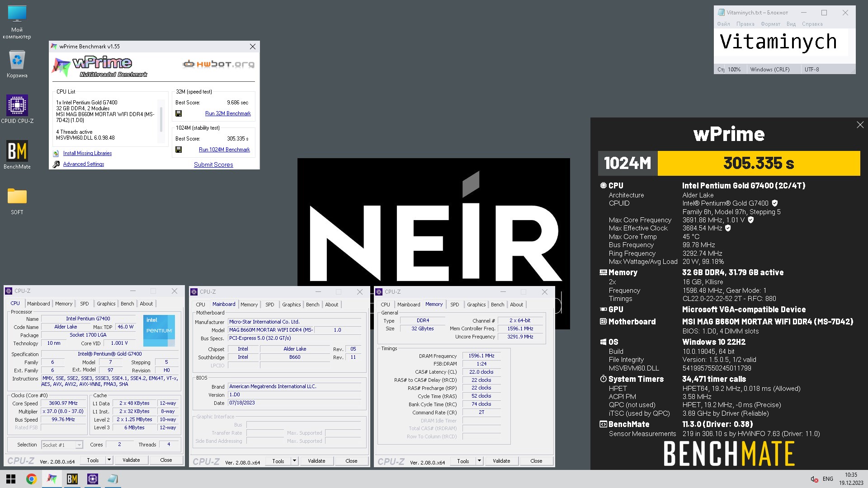Open the Вид menu in Notepad

tap(791, 24)
